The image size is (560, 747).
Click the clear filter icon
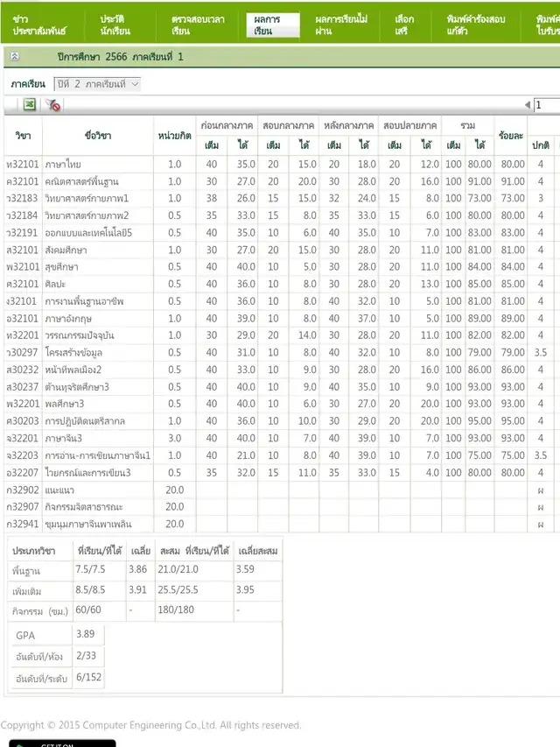[x=53, y=105]
